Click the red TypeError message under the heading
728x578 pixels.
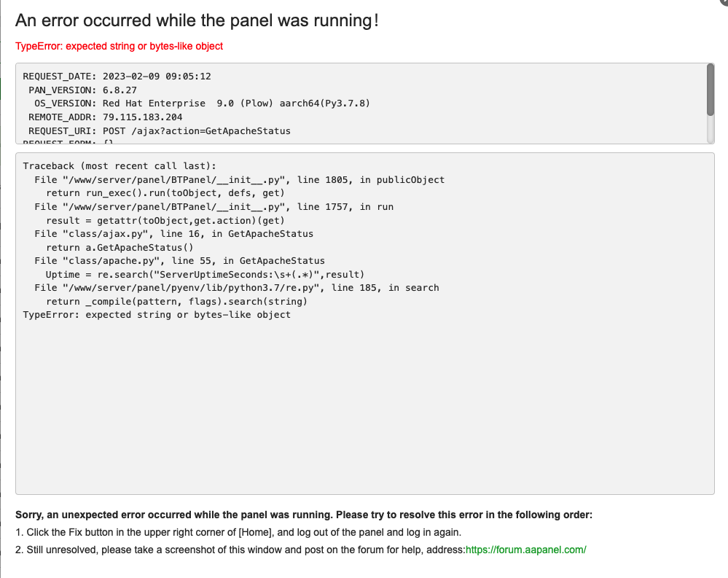[x=119, y=46]
